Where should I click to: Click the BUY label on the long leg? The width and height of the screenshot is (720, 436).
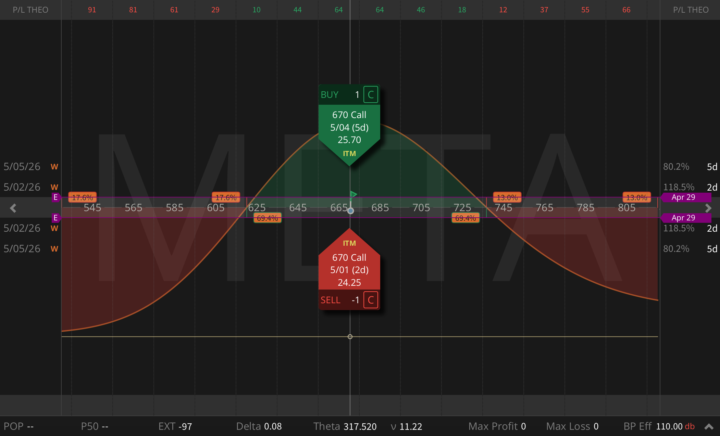[329, 95]
